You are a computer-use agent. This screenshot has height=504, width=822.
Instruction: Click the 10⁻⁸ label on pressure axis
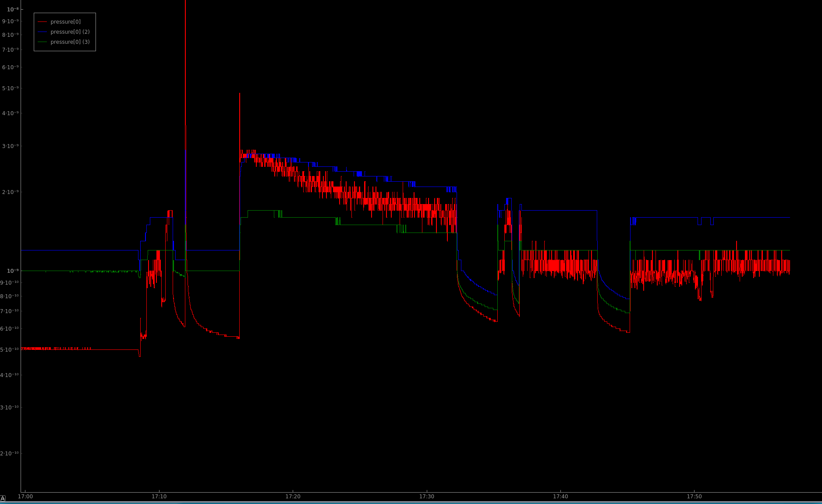(13, 9)
